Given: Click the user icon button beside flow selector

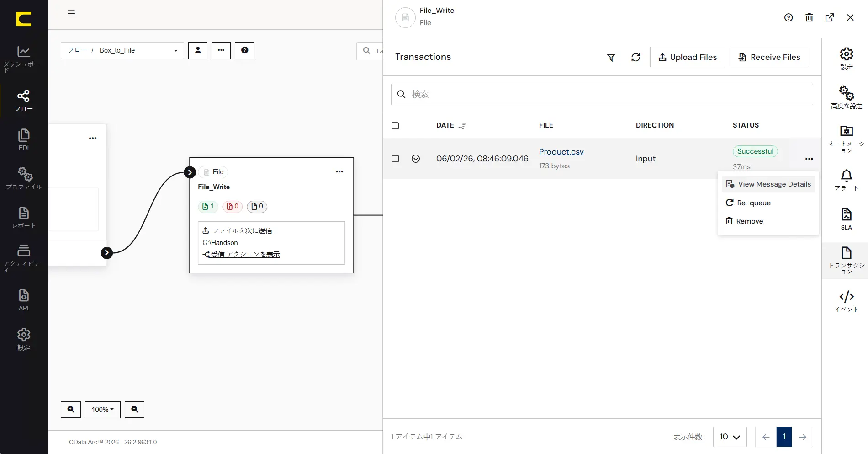Looking at the screenshot, I should (x=198, y=50).
